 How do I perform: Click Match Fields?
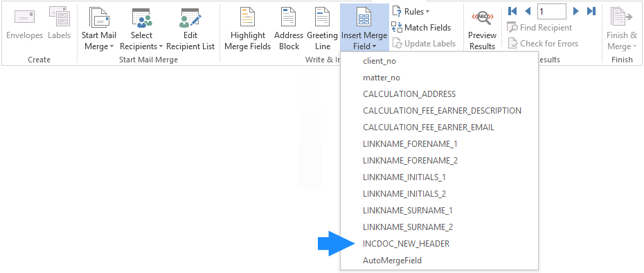(421, 28)
